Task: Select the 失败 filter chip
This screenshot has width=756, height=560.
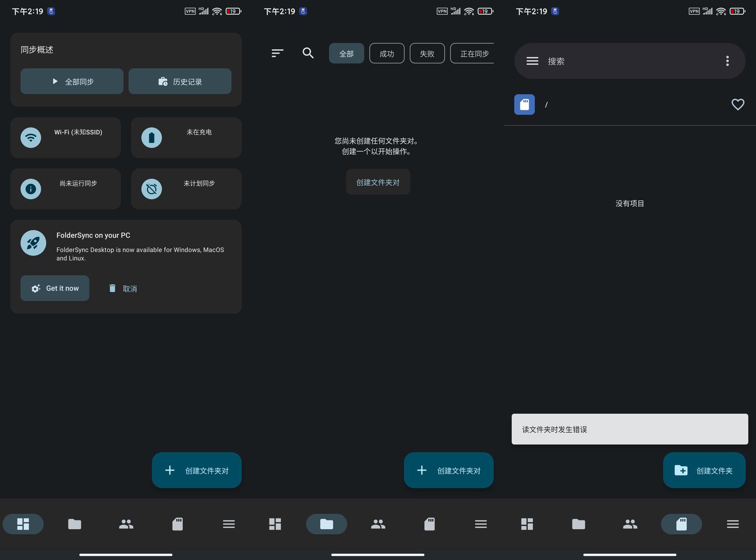Action: pyautogui.click(x=427, y=53)
